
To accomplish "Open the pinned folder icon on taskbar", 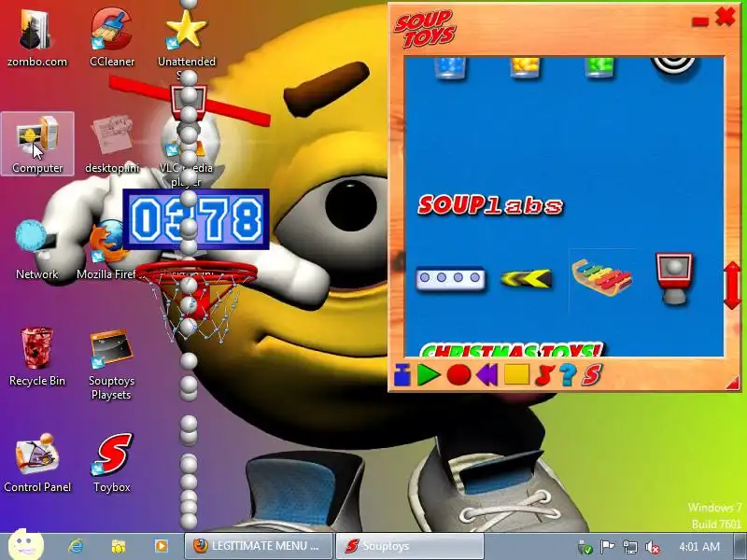I will [119, 546].
